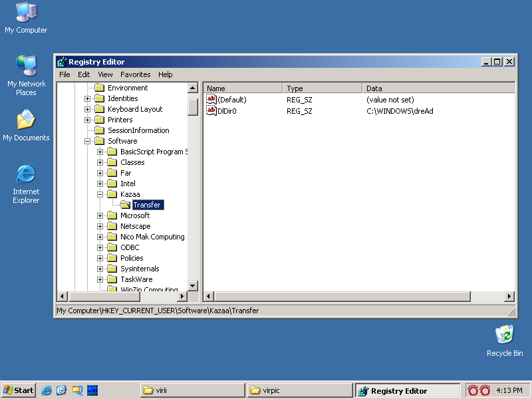Click the Transfer open-folder icon
This screenshot has height=399, width=532.
coord(125,205)
